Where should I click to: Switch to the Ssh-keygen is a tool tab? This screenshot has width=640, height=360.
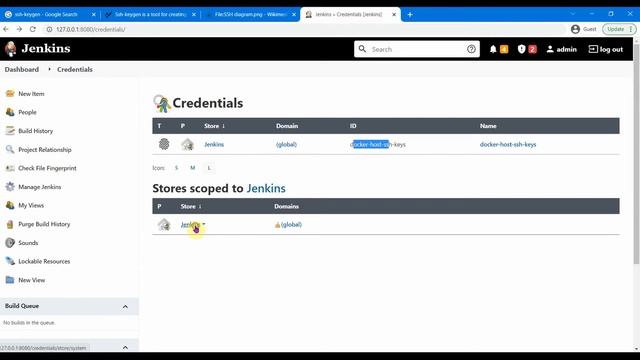[150, 14]
